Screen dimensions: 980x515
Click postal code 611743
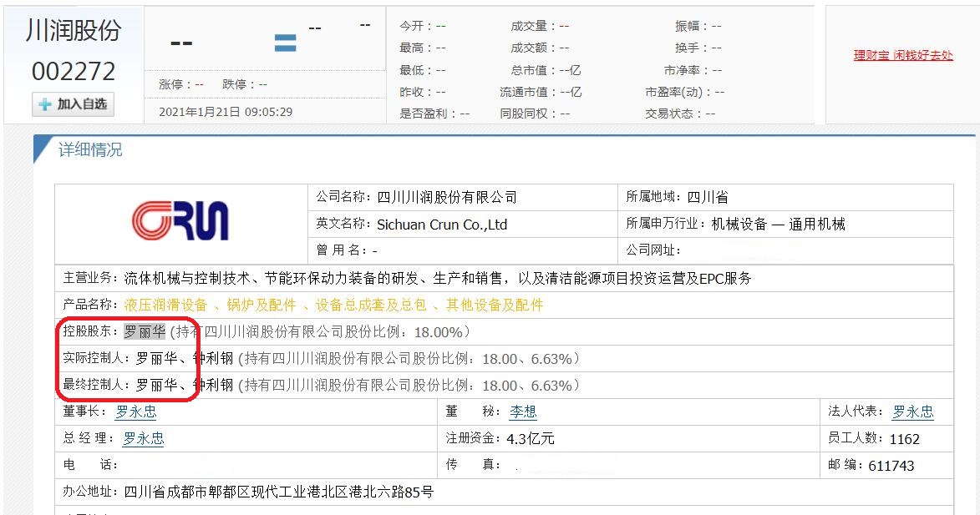(891, 466)
